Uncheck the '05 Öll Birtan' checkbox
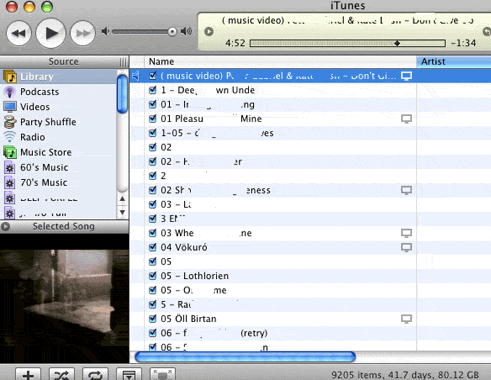The height and width of the screenshot is (380, 491). [153, 318]
